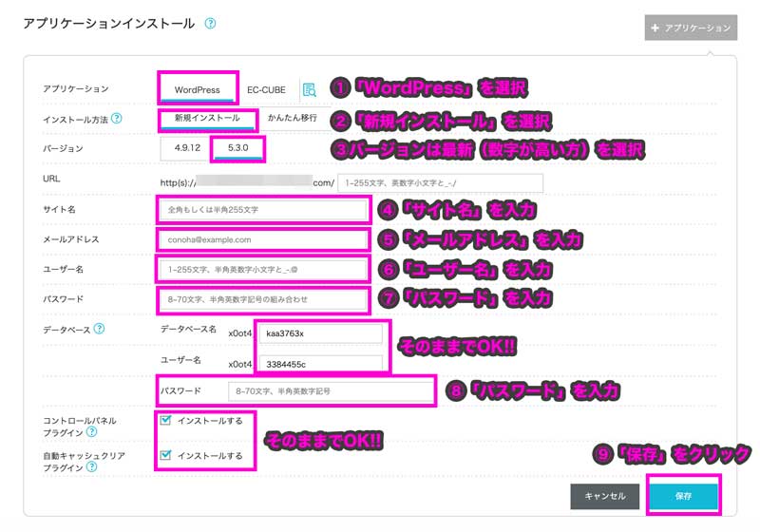This screenshot has height=532, width=760.
Task: Click the バージョン row label
Action: click(63, 148)
